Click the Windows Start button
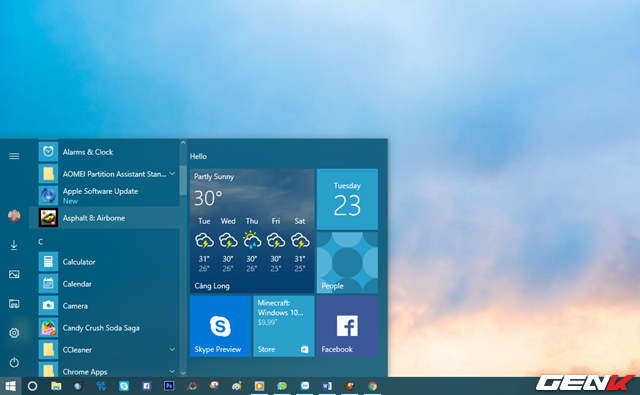The image size is (640, 395). point(10,386)
